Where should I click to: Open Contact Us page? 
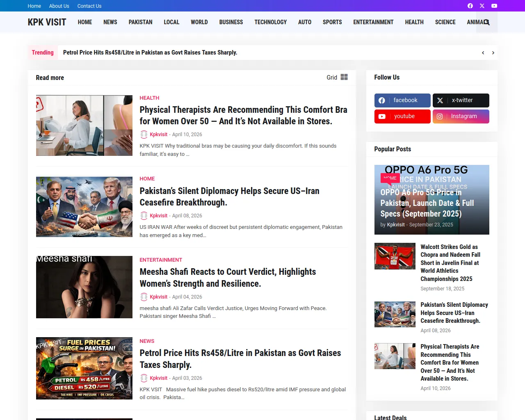(x=89, y=6)
